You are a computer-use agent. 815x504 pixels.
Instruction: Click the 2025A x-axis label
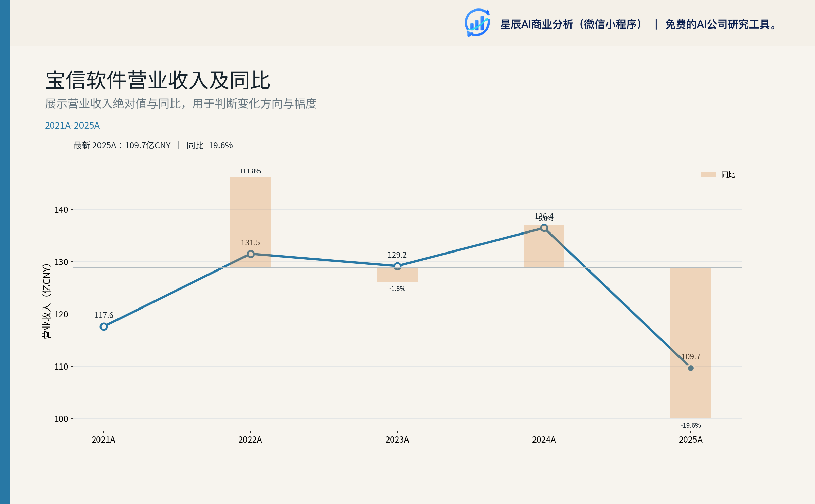[691, 440]
